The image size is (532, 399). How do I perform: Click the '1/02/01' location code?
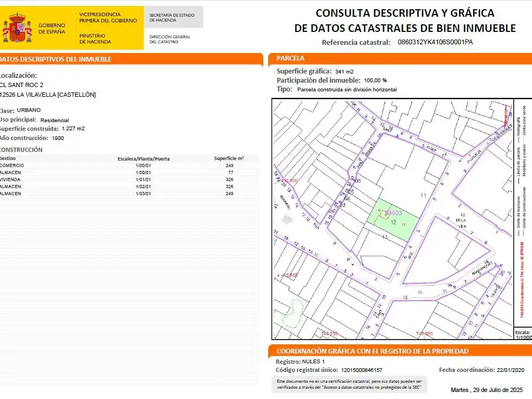pos(143,187)
